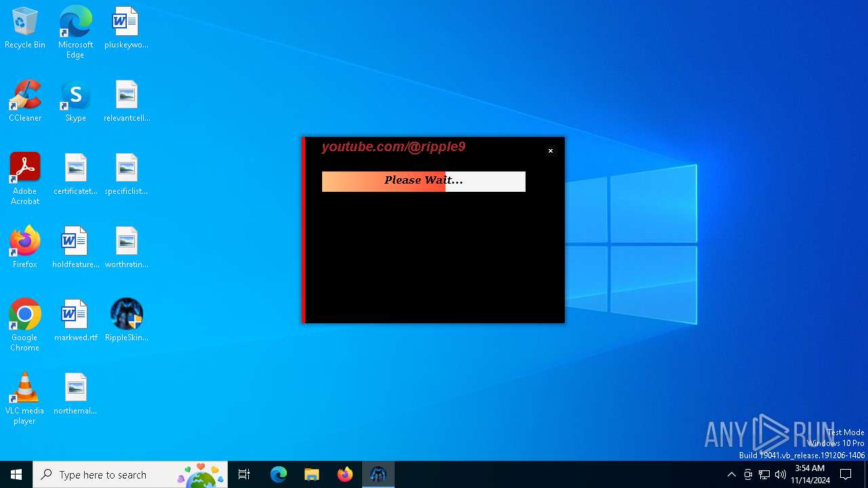Open the network status tray icon

pyautogui.click(x=764, y=474)
